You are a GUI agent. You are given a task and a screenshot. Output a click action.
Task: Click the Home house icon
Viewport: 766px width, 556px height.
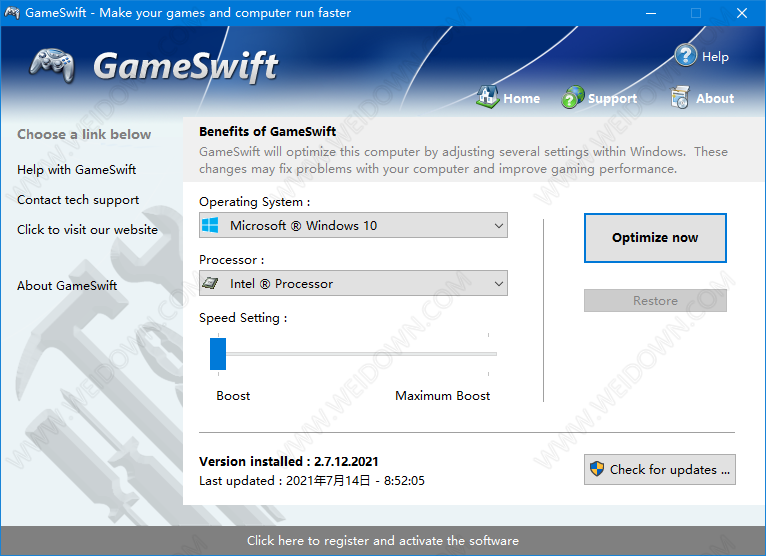coord(487,97)
